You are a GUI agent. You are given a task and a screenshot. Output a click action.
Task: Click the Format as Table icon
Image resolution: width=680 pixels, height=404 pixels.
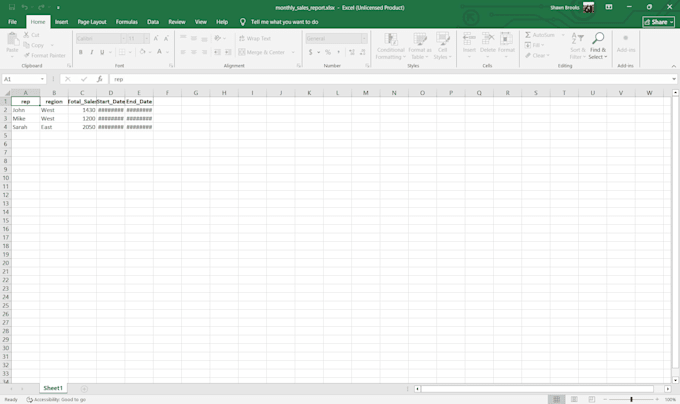coord(419,39)
